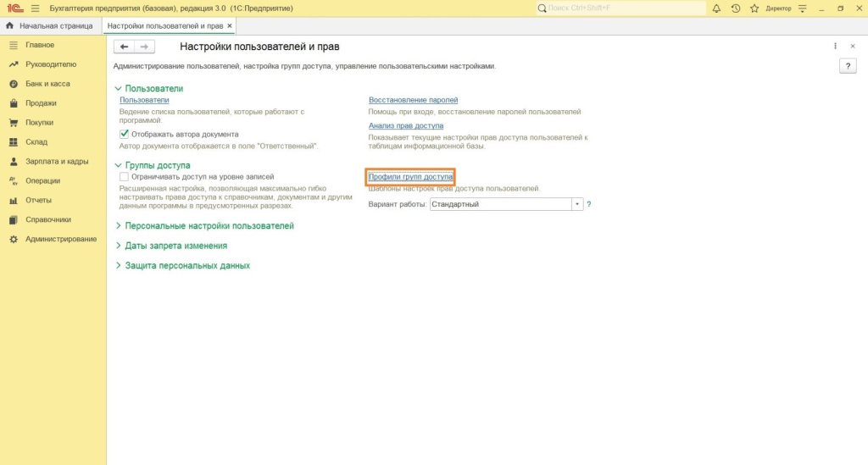Click the help question mark button
This screenshot has height=465, width=868.
[846, 66]
